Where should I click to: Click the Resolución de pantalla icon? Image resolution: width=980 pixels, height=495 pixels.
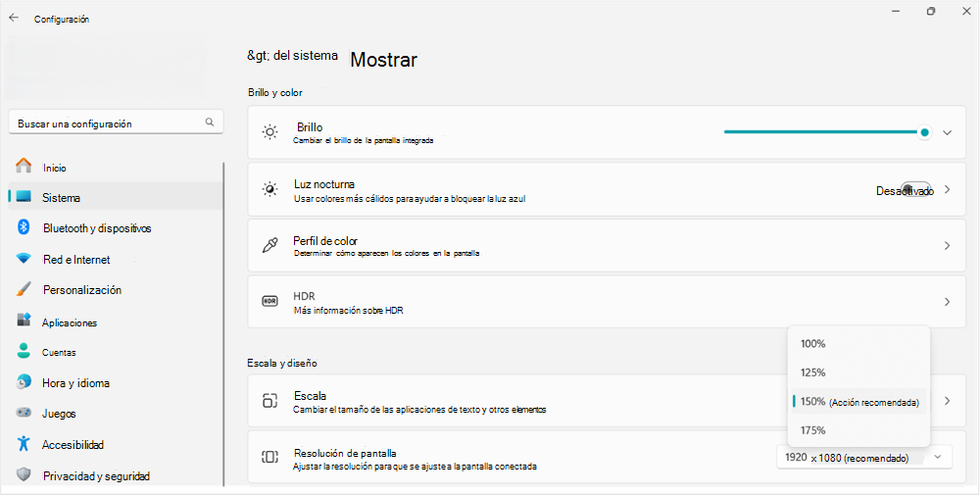[269, 457]
